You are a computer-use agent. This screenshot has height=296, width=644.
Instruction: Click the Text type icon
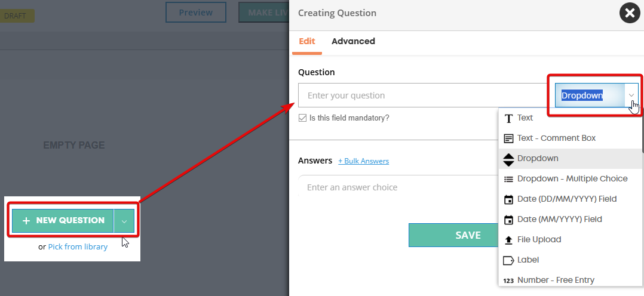pyautogui.click(x=508, y=118)
